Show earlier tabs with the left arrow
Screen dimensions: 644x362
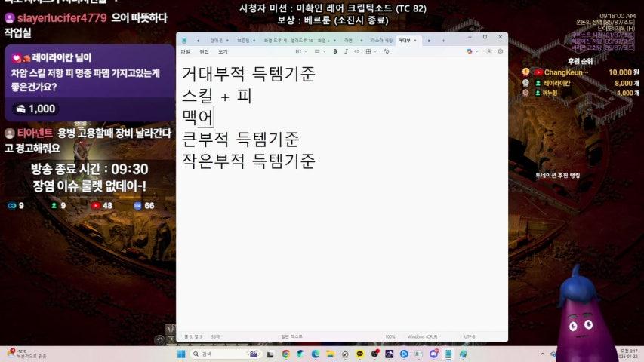coord(198,41)
